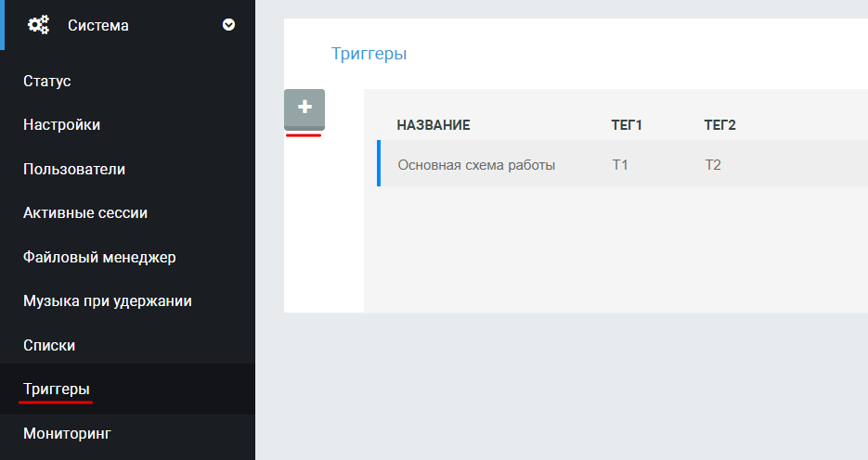
Task: Click the ТЕГ2 column header
Action: [719, 125]
